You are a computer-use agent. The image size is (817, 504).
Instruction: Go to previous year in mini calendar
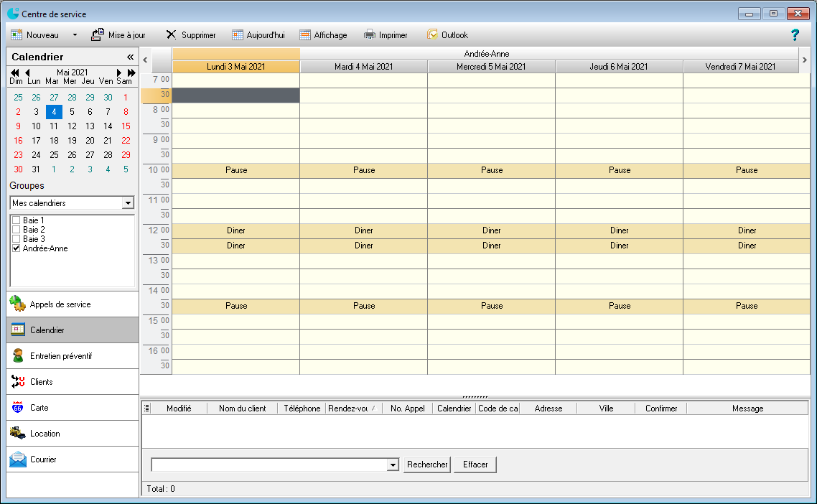click(14, 73)
